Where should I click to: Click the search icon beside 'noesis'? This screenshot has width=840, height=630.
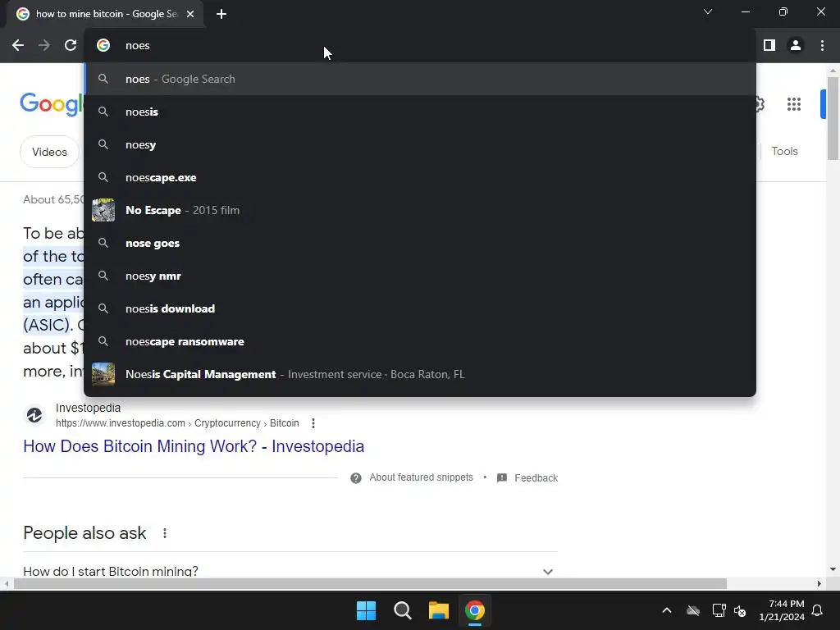pos(103,112)
